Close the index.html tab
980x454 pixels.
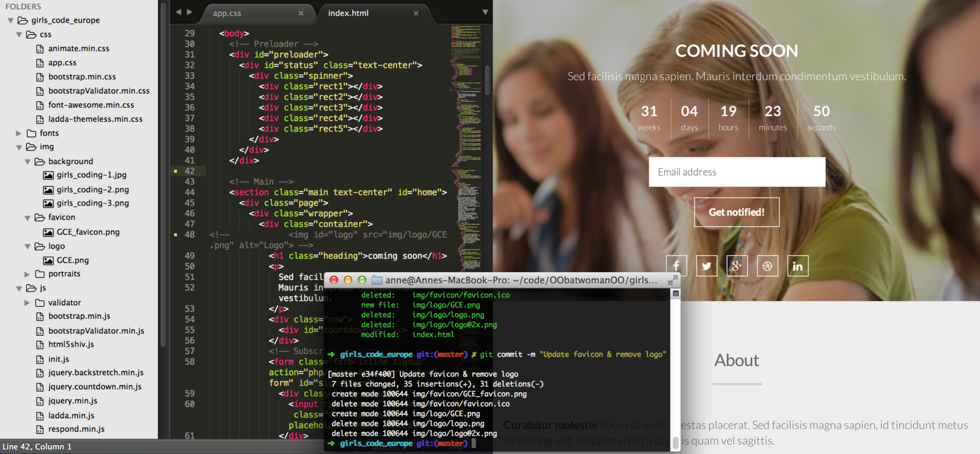416,13
